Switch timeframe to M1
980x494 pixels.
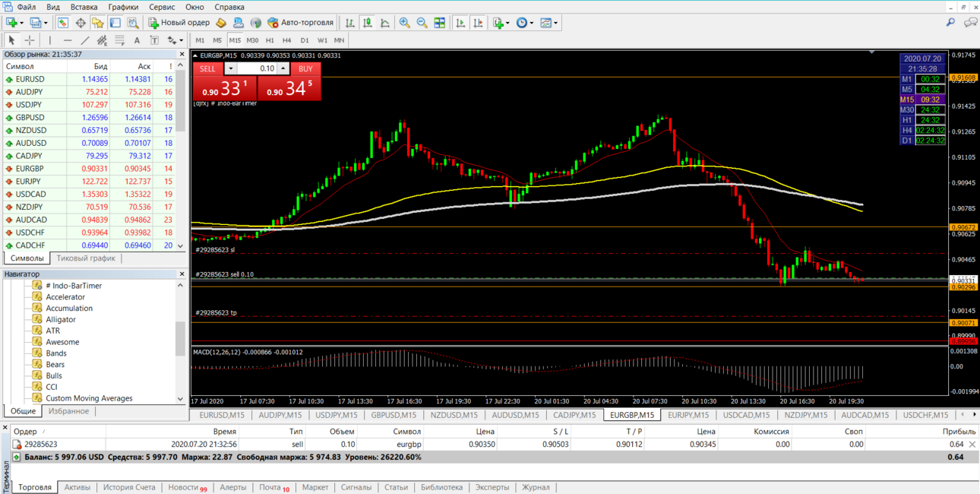(x=200, y=40)
